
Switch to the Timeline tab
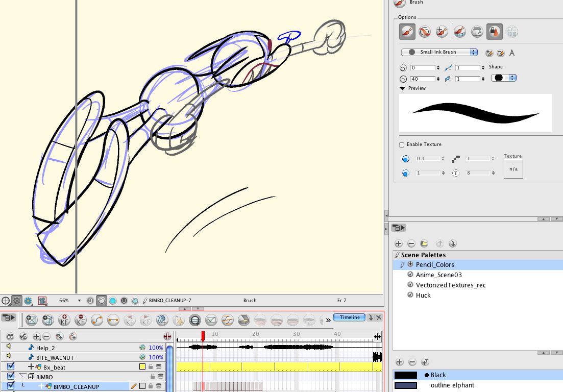[349, 317]
